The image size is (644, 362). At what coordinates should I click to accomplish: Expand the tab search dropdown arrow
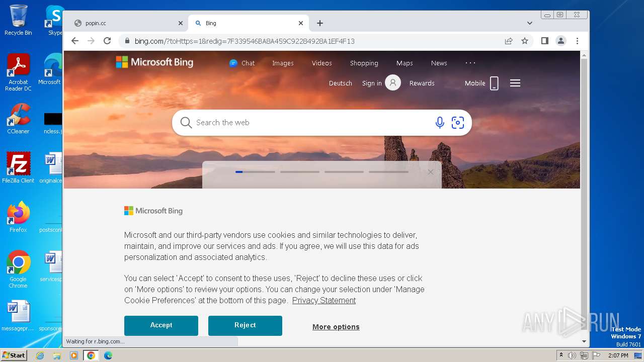[x=530, y=23]
